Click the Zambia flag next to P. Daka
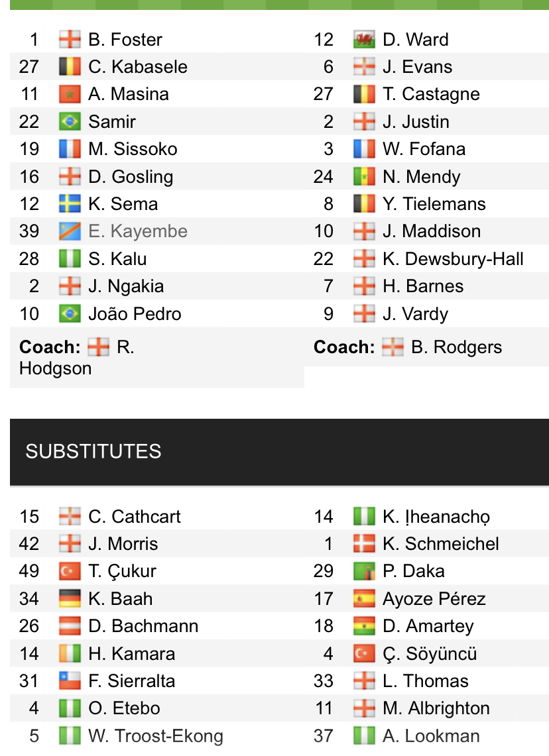 tap(364, 571)
